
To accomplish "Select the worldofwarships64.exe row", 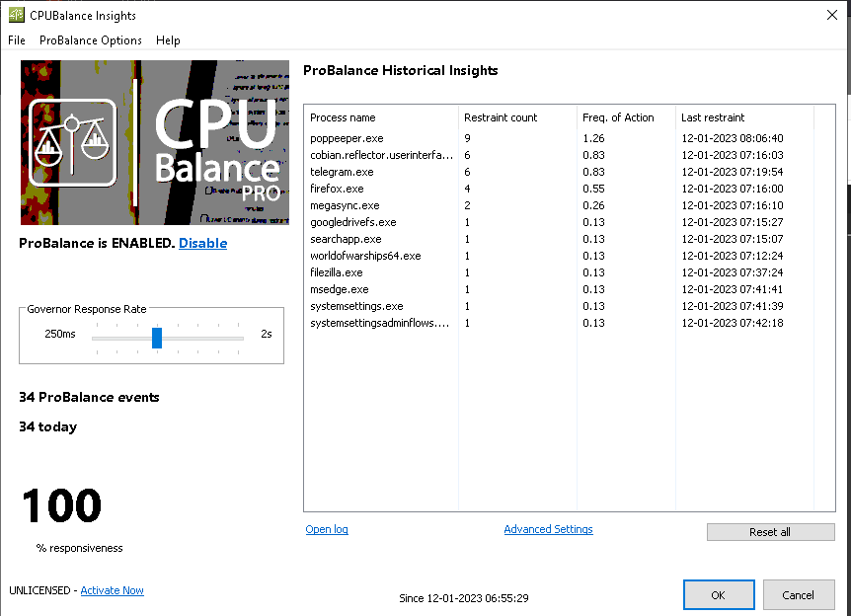I will [559, 256].
